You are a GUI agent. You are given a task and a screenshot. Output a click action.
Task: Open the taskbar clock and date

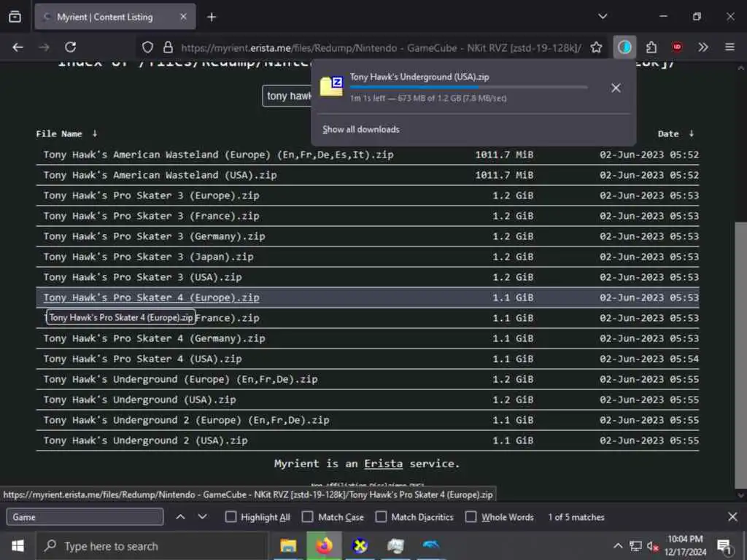click(x=685, y=545)
